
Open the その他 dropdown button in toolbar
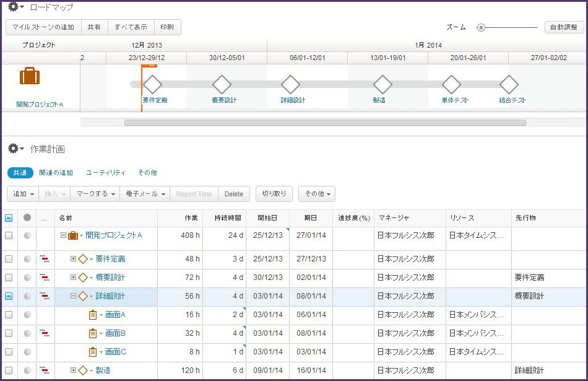[317, 194]
